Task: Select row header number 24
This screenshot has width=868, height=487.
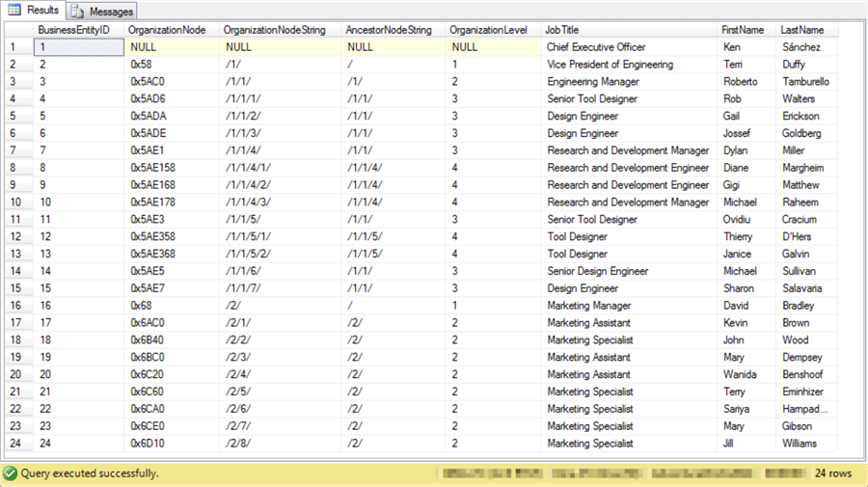Action: 19,444
